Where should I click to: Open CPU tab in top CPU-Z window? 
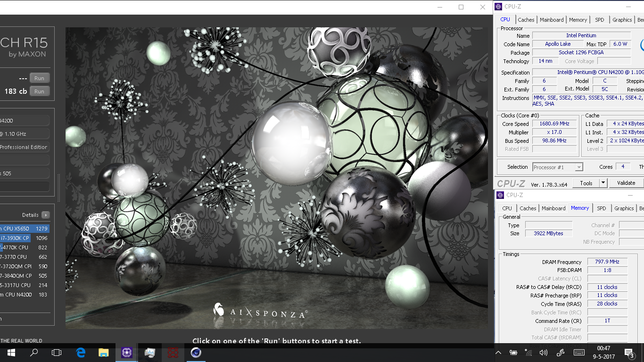pos(505,19)
